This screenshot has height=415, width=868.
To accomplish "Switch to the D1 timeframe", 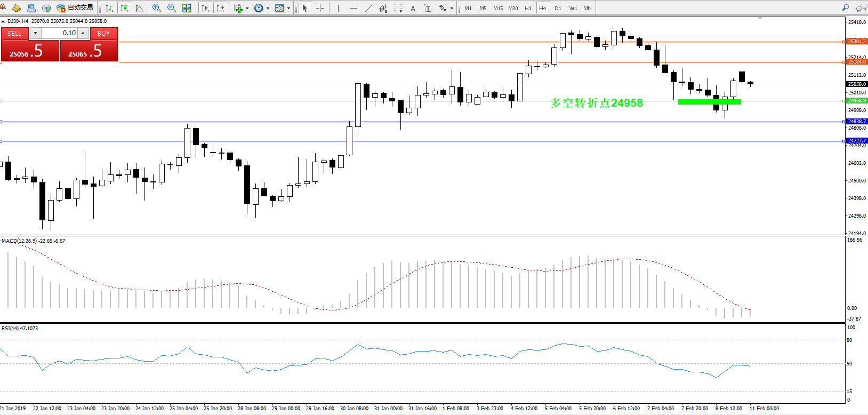I will pos(558,8).
